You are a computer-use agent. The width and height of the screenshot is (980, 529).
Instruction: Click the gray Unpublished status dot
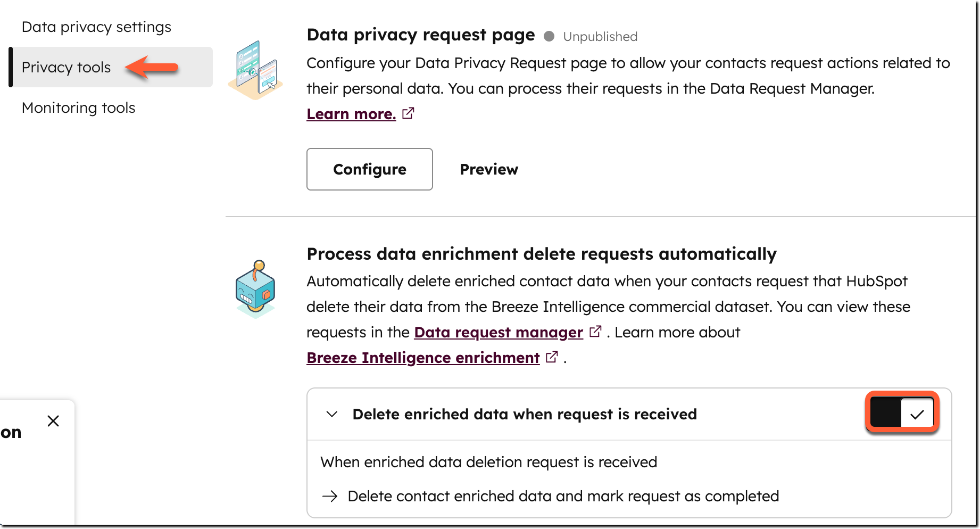click(550, 36)
